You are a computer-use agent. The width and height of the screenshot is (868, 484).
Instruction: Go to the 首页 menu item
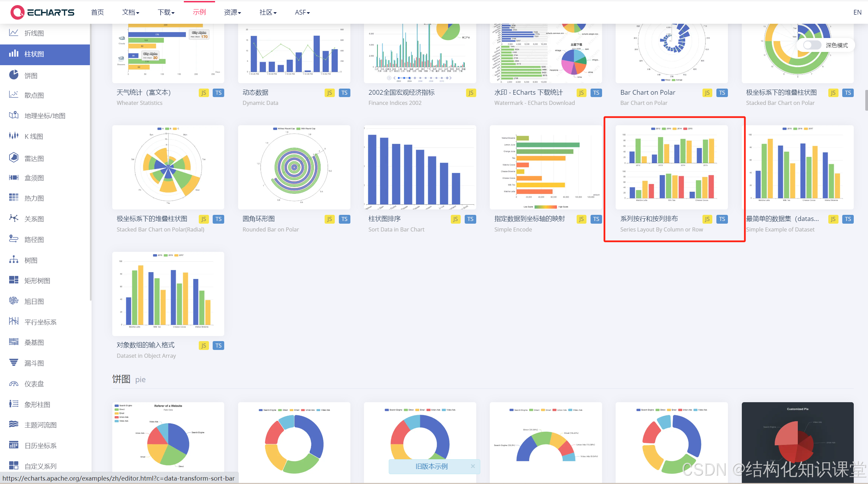[97, 13]
